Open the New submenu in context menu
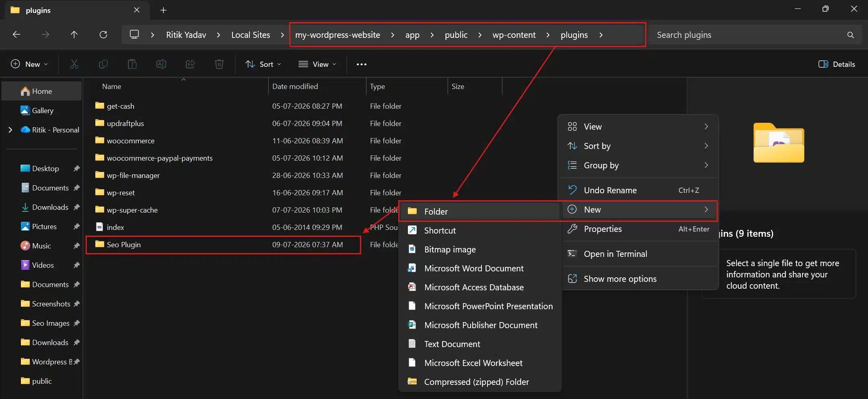The height and width of the screenshot is (399, 868). [x=638, y=209]
